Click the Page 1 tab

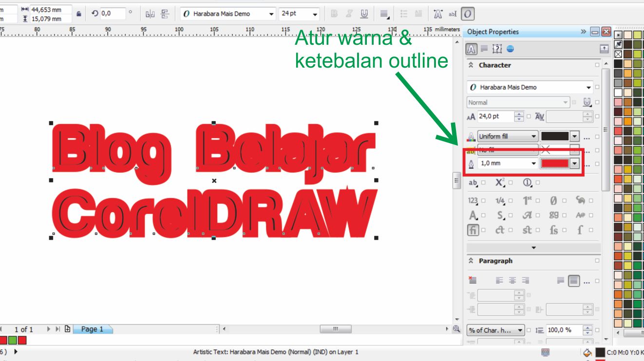(x=92, y=329)
